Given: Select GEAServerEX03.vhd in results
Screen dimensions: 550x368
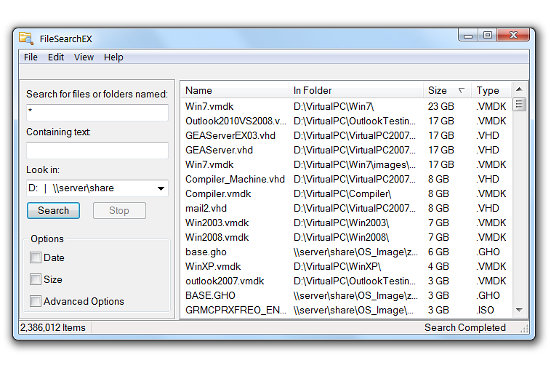Looking at the screenshot, I should click(x=346, y=135).
